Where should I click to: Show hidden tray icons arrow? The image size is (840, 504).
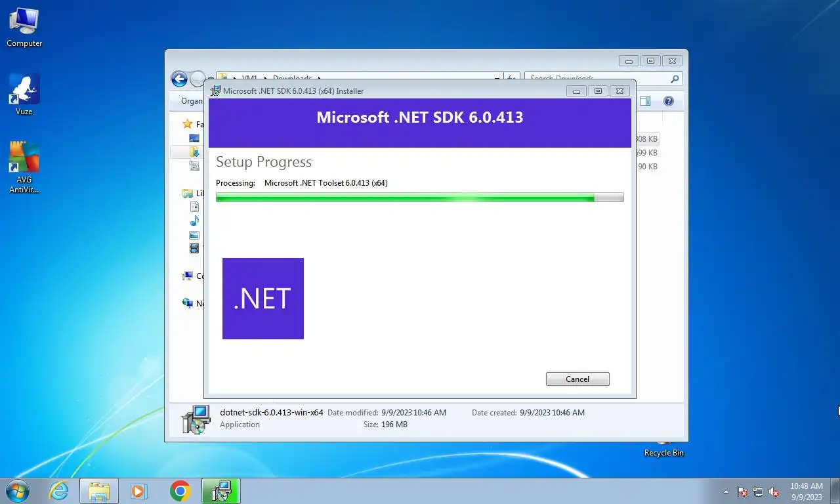click(726, 492)
